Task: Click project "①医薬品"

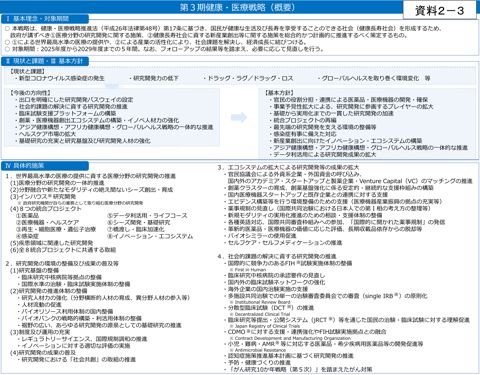Action: (x=27, y=216)
